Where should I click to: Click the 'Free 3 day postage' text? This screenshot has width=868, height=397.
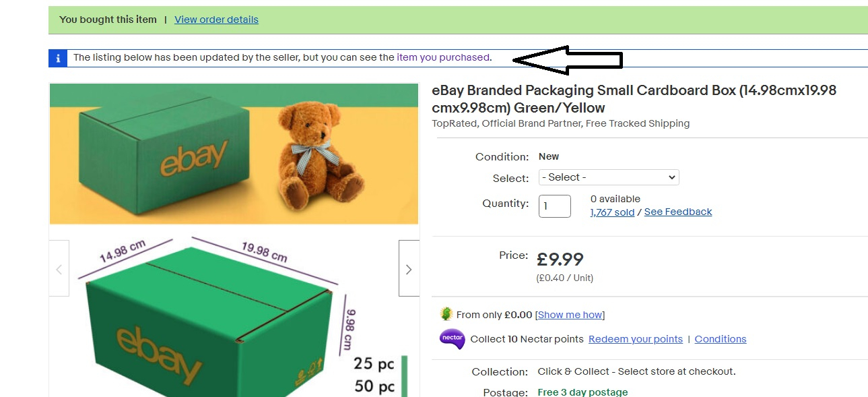click(x=582, y=392)
